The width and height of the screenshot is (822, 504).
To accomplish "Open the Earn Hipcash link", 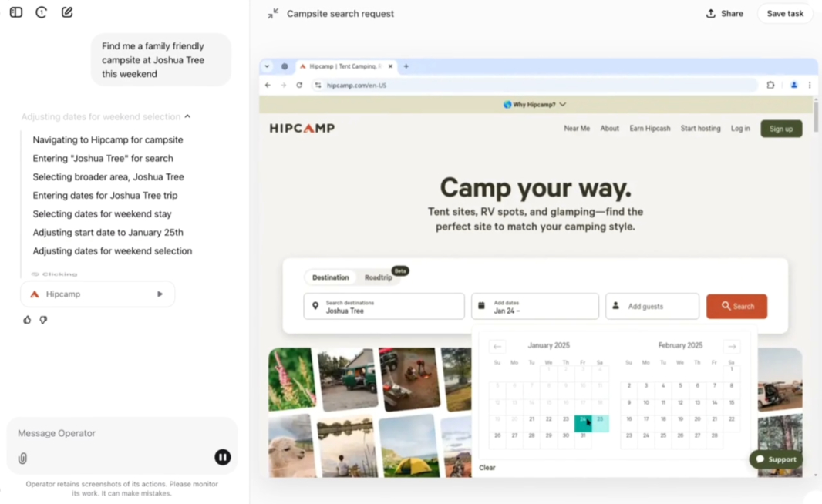I will click(x=650, y=129).
